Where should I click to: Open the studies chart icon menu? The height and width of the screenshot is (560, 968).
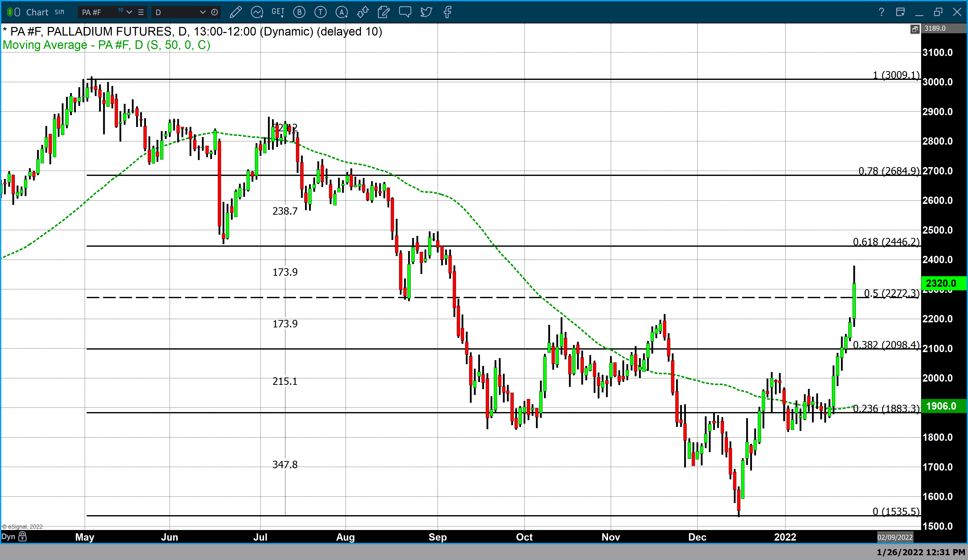tap(257, 12)
